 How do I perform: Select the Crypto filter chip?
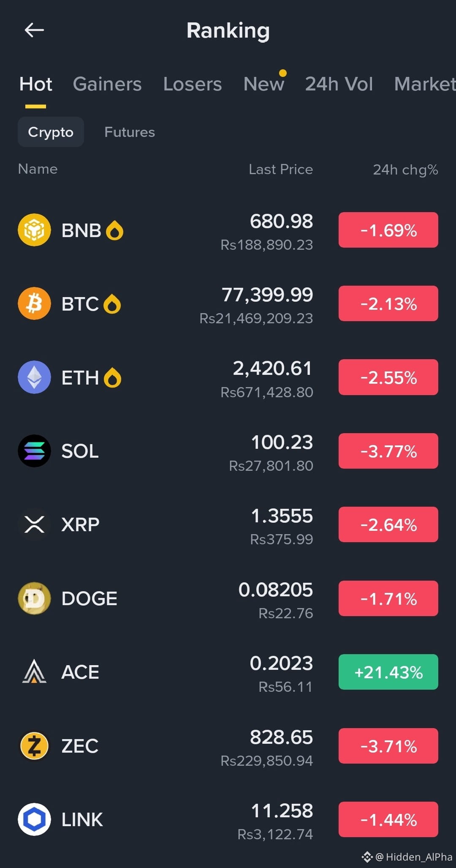coord(51,132)
